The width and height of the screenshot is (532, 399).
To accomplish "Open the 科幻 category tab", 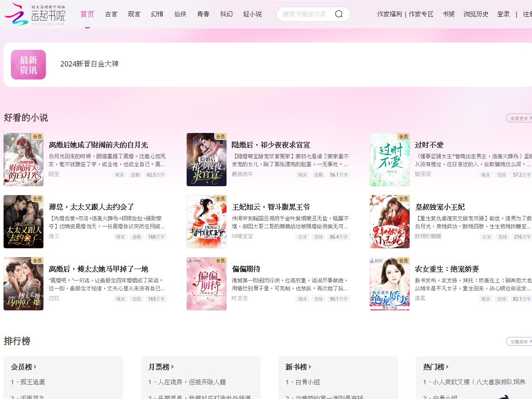I will tap(227, 14).
